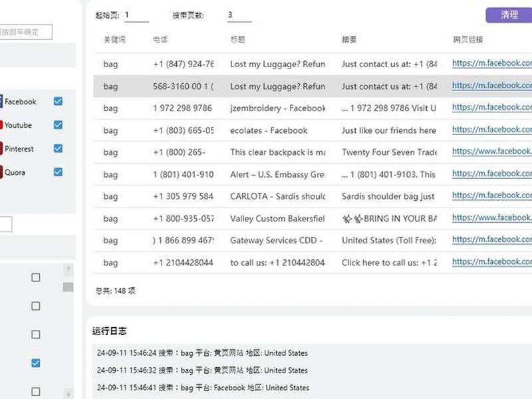Open link in clear backpack row
532x399 pixels.
[x=492, y=152]
